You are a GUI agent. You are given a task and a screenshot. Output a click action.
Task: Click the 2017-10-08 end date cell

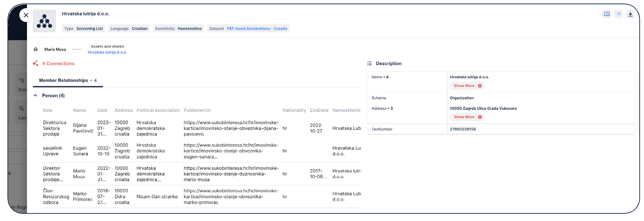tap(318, 174)
